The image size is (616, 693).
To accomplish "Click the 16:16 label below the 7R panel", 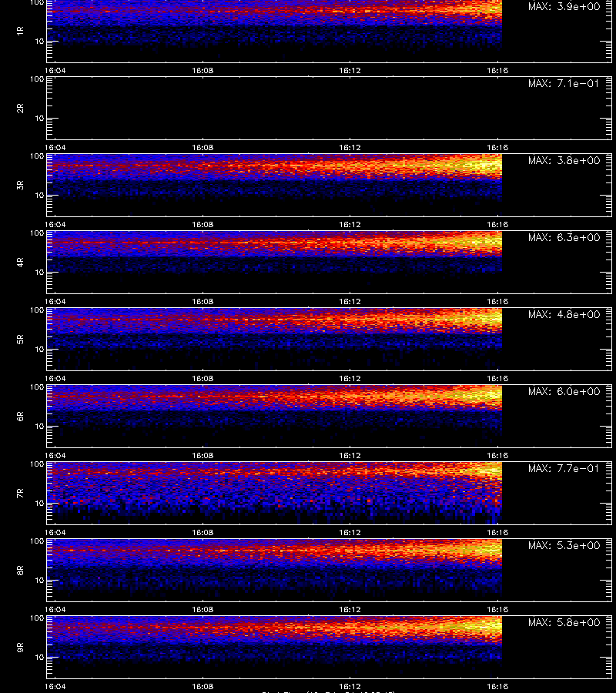I will click(x=497, y=532).
